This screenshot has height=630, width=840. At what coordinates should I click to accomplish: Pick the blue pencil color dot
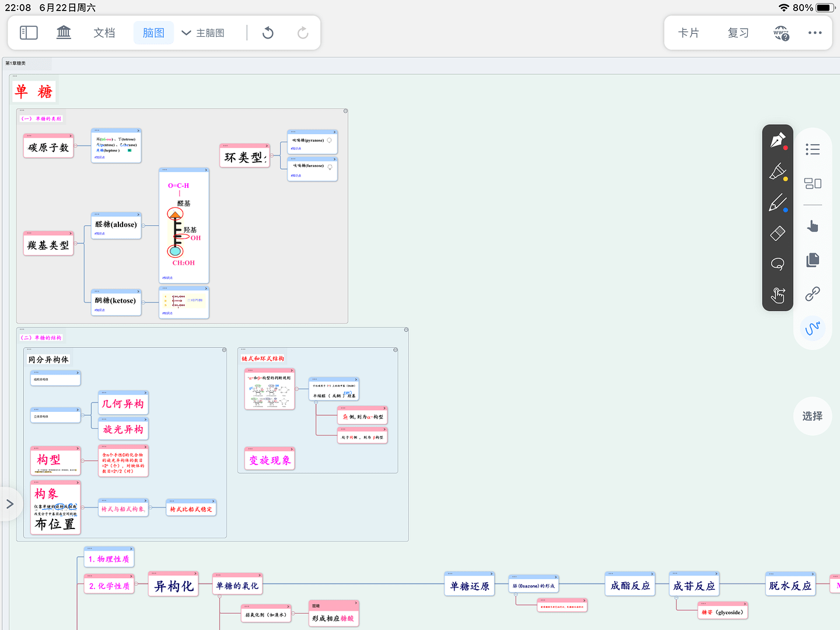tap(785, 210)
